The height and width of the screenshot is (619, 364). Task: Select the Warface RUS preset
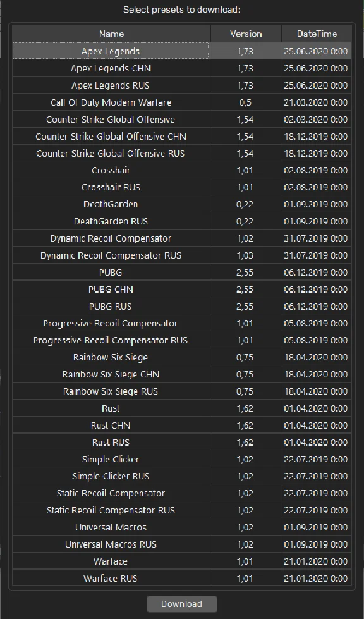(182, 579)
